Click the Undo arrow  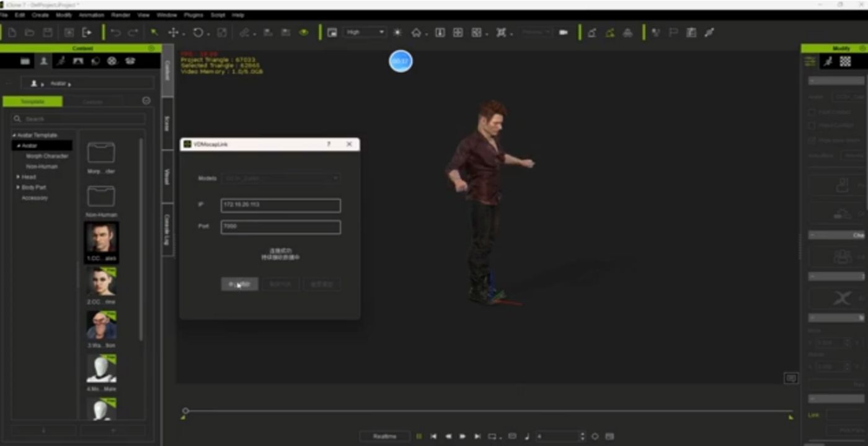click(x=115, y=32)
